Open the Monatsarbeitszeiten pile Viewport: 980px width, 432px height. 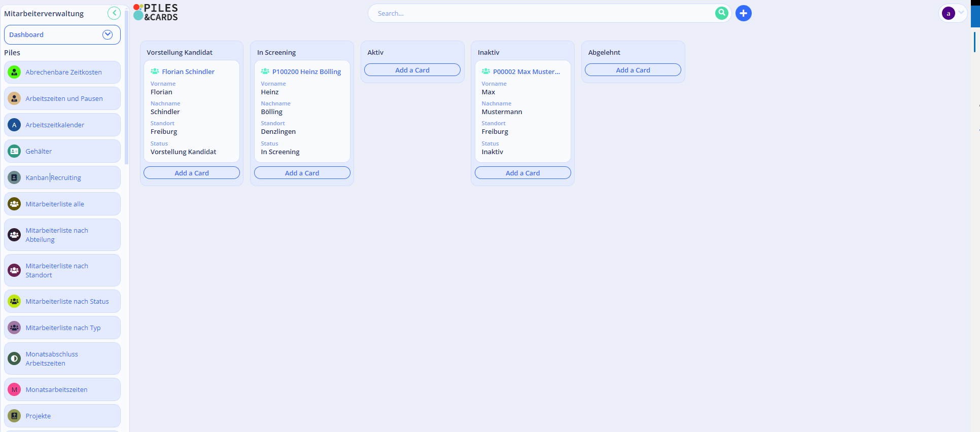click(62, 389)
